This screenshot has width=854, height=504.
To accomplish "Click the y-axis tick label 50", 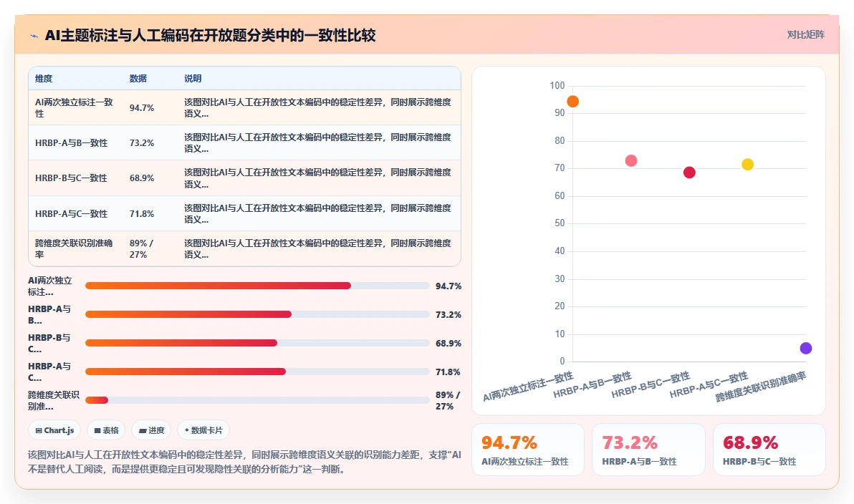I will pos(560,223).
